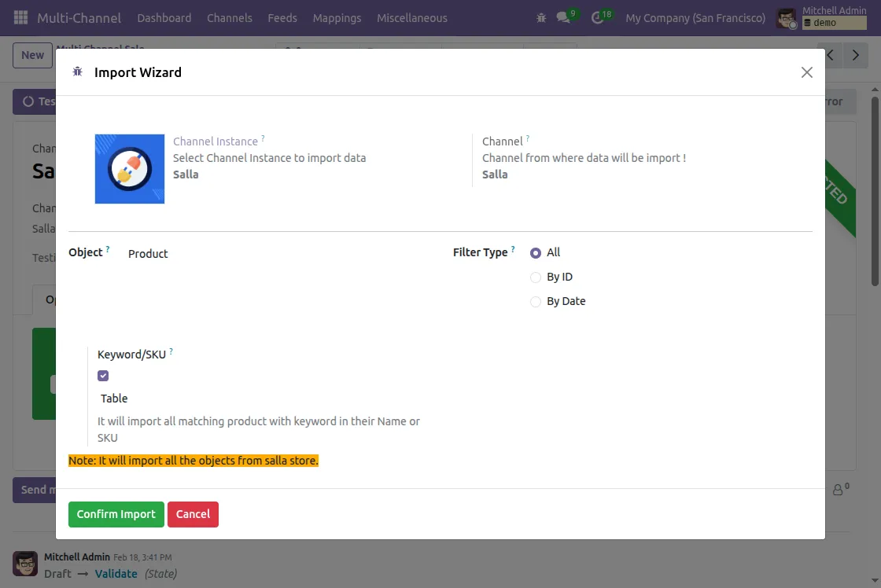Click the Feb 18, 3:41 PM timestamp

(x=142, y=557)
